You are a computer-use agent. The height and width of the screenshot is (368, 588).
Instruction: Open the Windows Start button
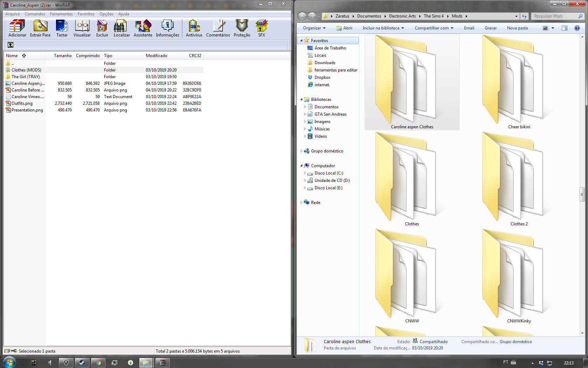[x=9, y=362]
